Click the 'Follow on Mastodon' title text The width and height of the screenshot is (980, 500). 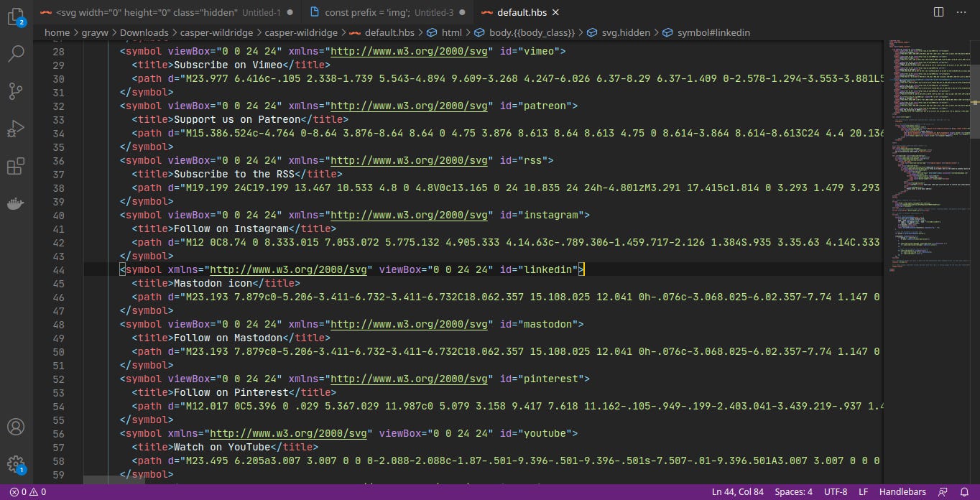click(228, 338)
